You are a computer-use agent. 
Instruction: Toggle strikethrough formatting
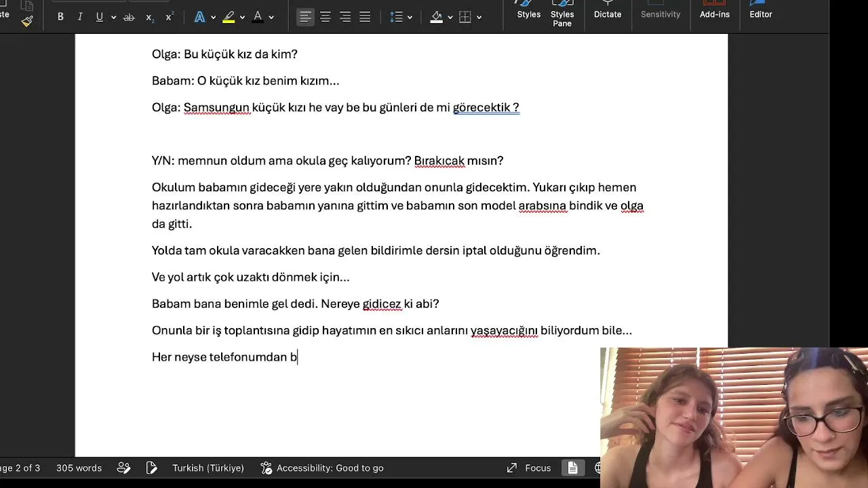129,17
